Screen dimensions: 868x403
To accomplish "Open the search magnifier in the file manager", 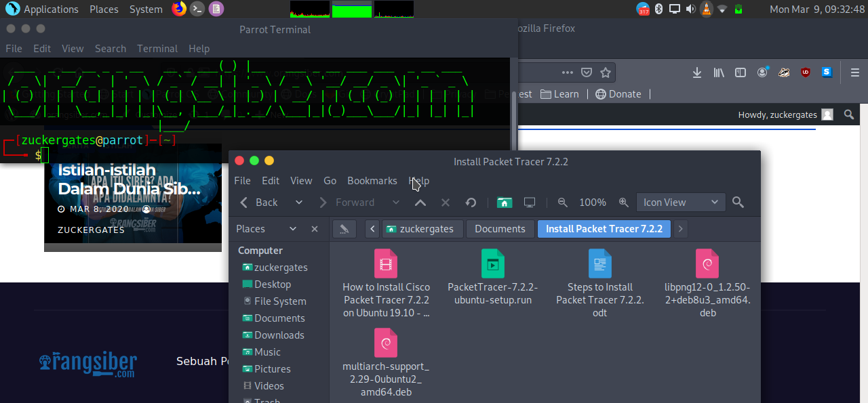I will tap(738, 202).
